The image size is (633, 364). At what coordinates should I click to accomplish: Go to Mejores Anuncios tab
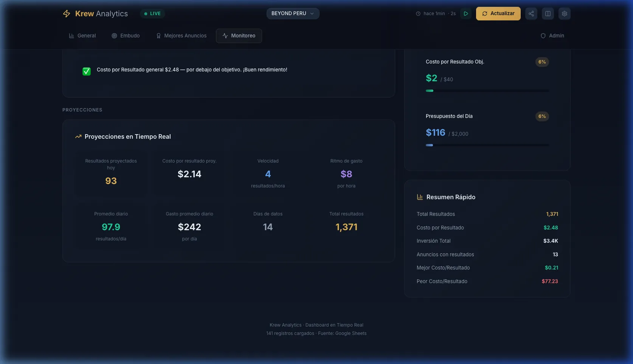(x=182, y=36)
